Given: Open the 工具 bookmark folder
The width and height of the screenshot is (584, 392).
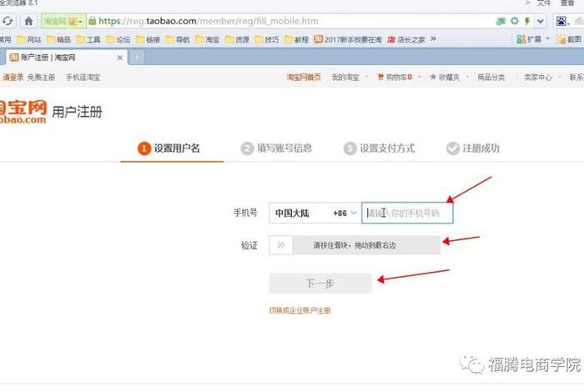Looking at the screenshot, I should pos(88,39).
